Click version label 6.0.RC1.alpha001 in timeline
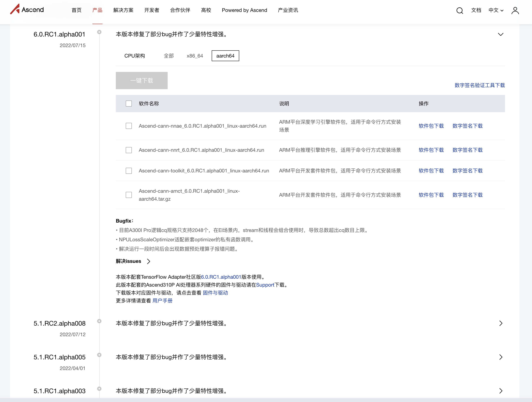This screenshot has width=532, height=402. [x=59, y=34]
